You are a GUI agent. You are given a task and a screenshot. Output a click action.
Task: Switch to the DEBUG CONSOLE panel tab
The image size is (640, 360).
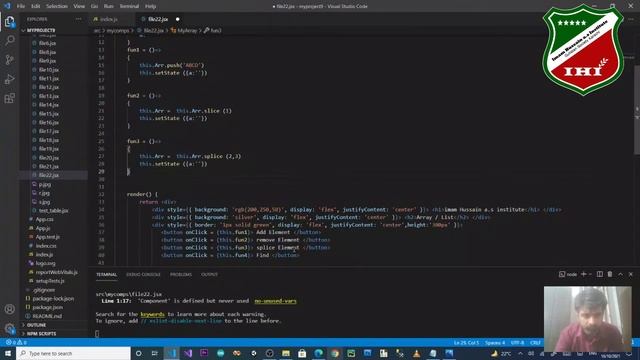[143, 274]
